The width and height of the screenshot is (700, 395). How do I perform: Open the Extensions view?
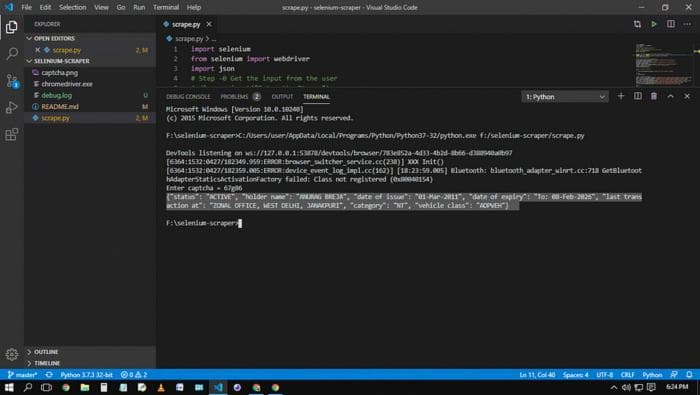(12, 134)
